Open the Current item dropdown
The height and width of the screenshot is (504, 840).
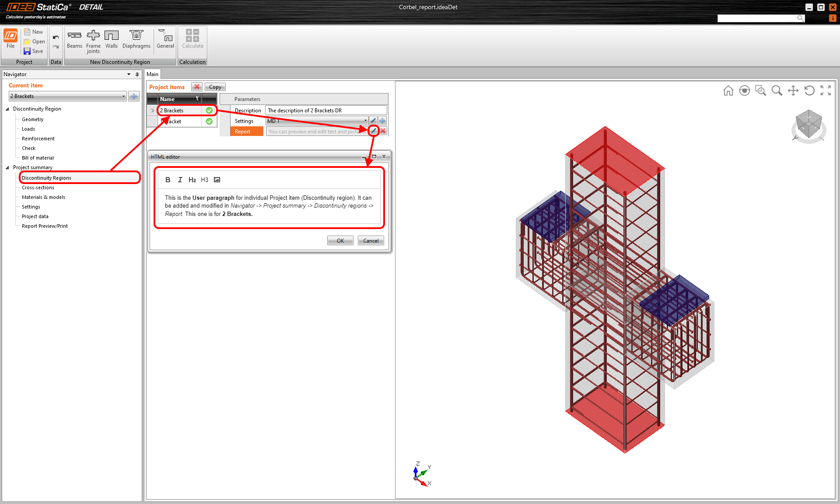click(x=123, y=96)
